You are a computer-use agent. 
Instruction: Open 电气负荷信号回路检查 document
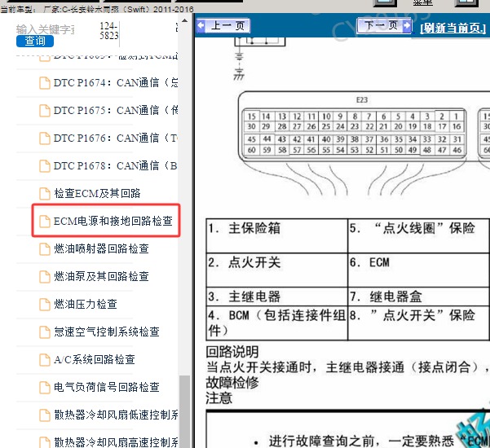pos(107,388)
